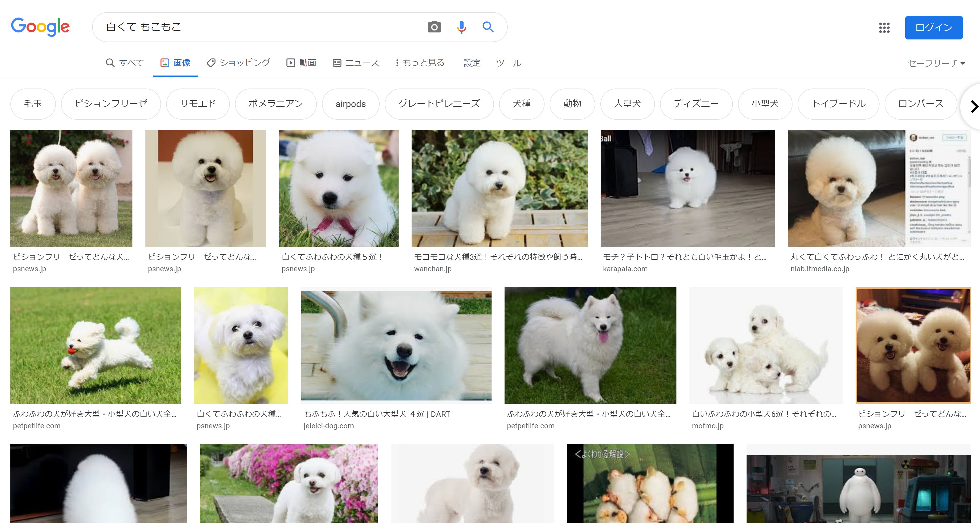The image size is (980, 523).
Task: Click the karapaia.com source link
Action: click(x=625, y=269)
